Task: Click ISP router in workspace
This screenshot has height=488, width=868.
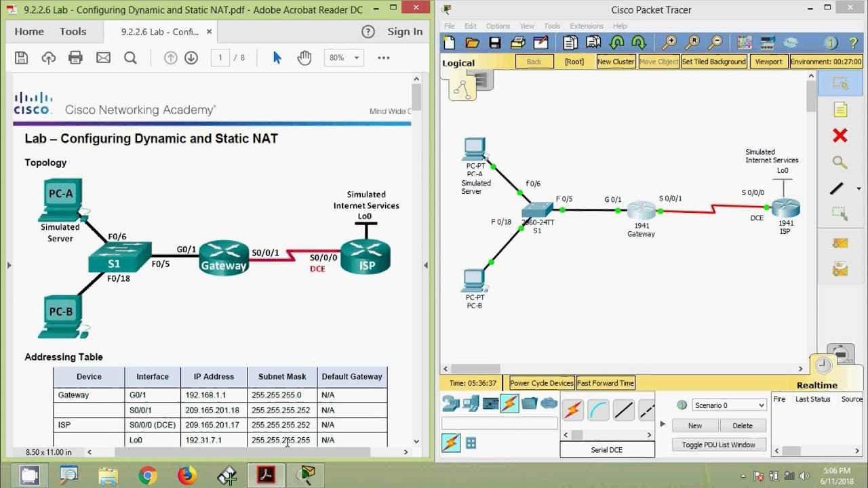Action: [785, 208]
